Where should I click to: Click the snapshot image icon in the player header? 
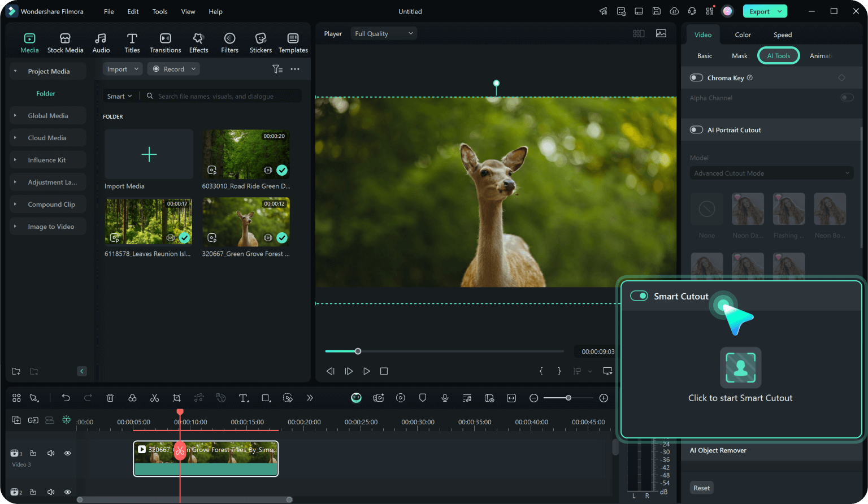click(x=661, y=33)
